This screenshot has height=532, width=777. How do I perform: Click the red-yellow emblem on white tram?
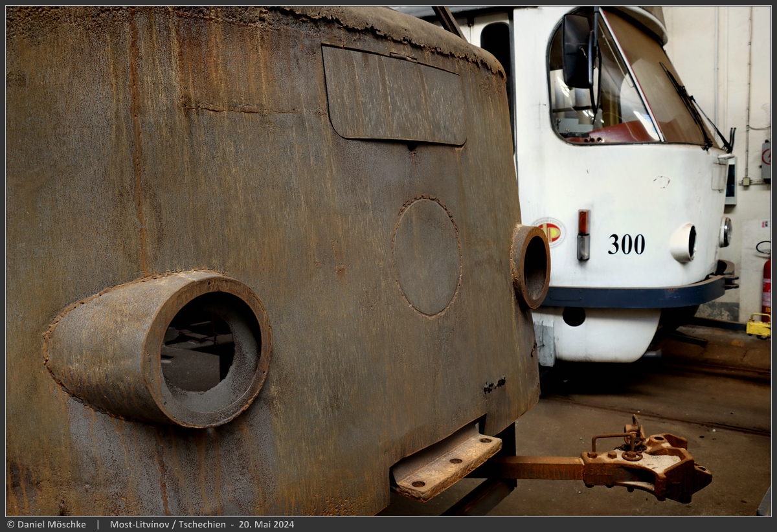[550, 232]
